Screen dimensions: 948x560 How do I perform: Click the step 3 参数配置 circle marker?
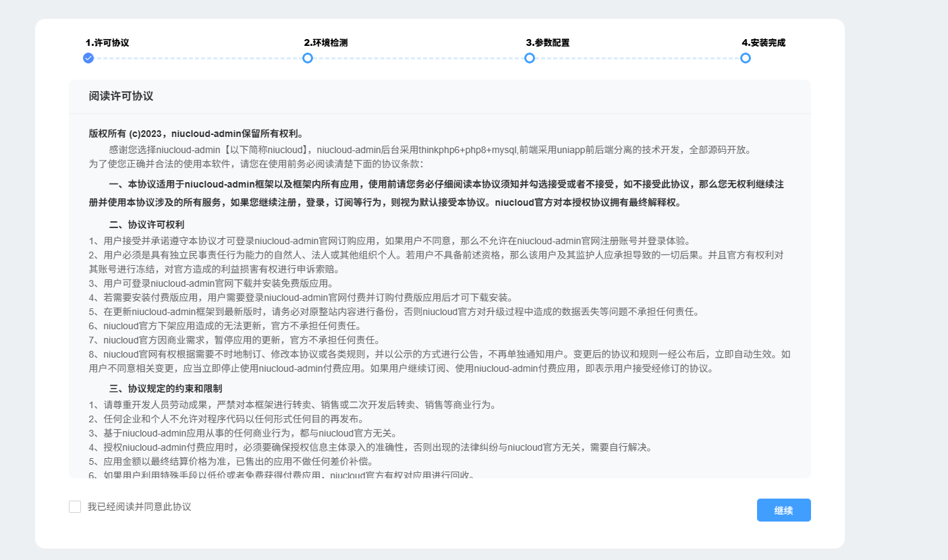[x=530, y=58]
